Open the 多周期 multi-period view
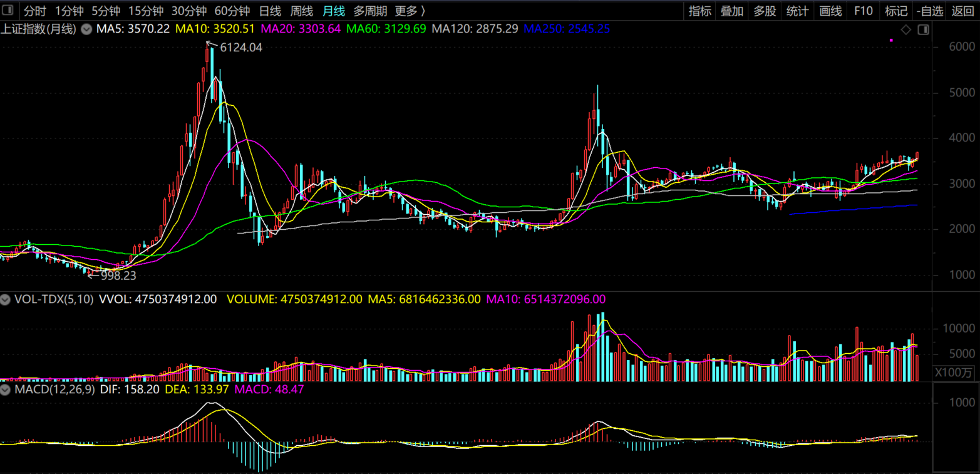This screenshot has width=980, height=474. [370, 11]
